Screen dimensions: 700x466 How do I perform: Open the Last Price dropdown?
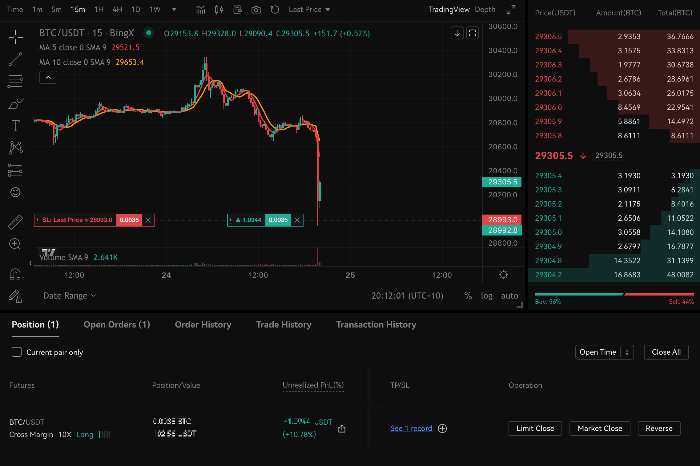pos(309,9)
